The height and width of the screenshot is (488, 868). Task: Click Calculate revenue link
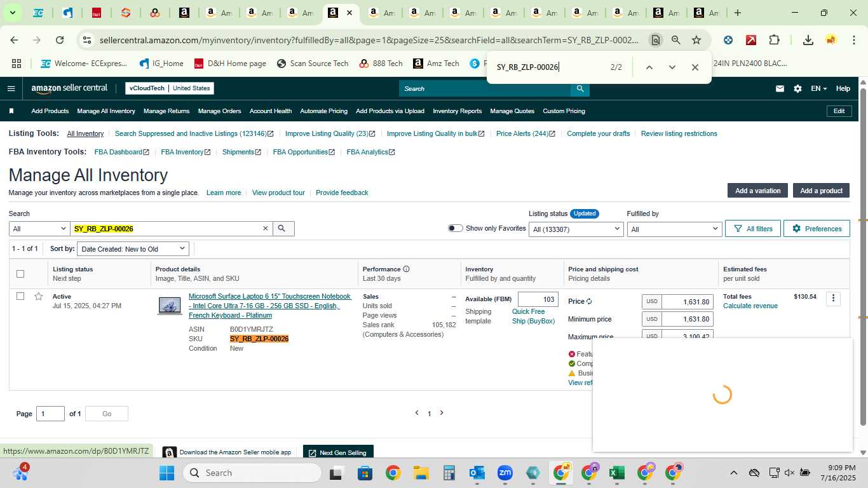(750, 306)
